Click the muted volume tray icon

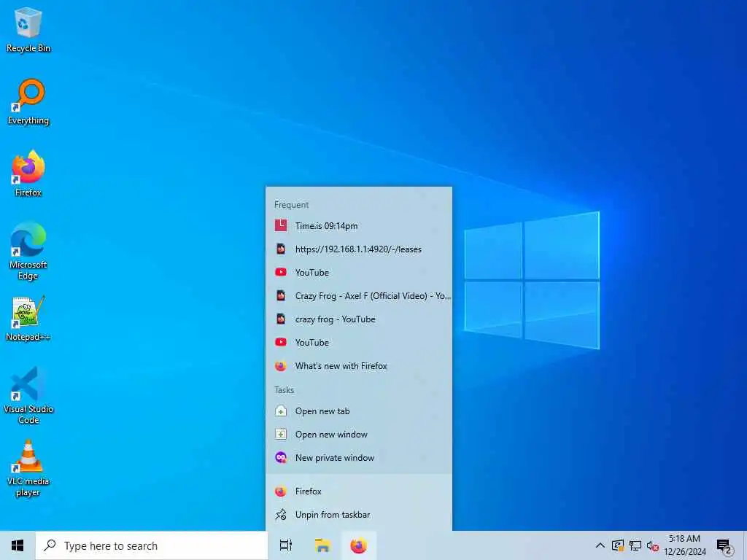(653, 546)
